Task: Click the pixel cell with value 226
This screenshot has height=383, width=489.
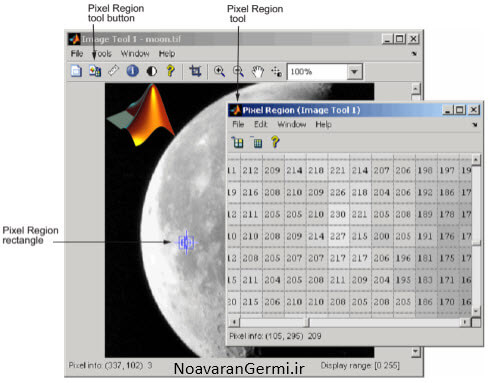Action: click(x=338, y=192)
